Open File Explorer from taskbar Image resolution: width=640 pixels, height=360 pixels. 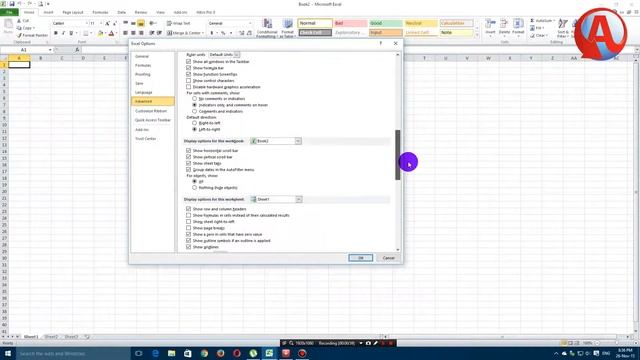click(171, 353)
